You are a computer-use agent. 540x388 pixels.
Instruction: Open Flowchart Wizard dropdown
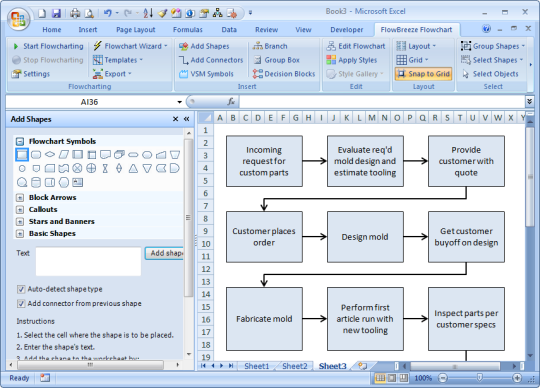[x=130, y=46]
